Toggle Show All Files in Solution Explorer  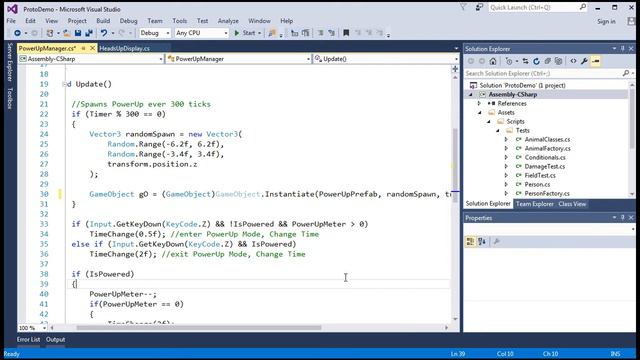click(x=558, y=61)
